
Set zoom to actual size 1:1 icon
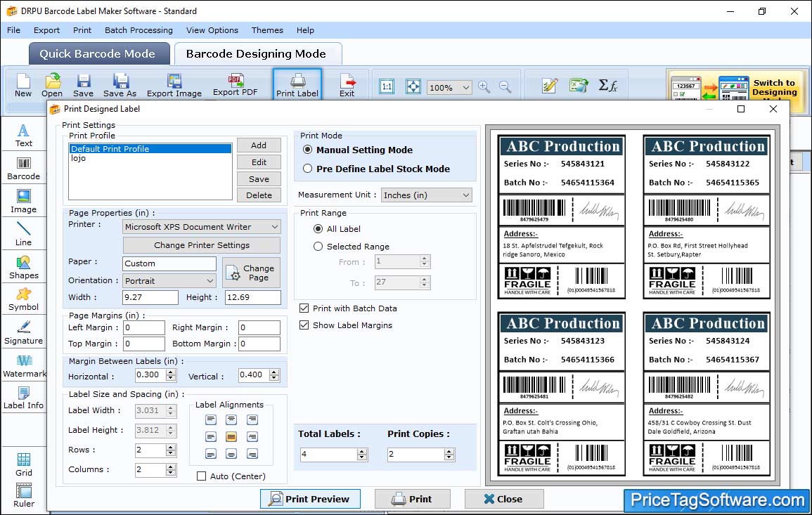[387, 86]
